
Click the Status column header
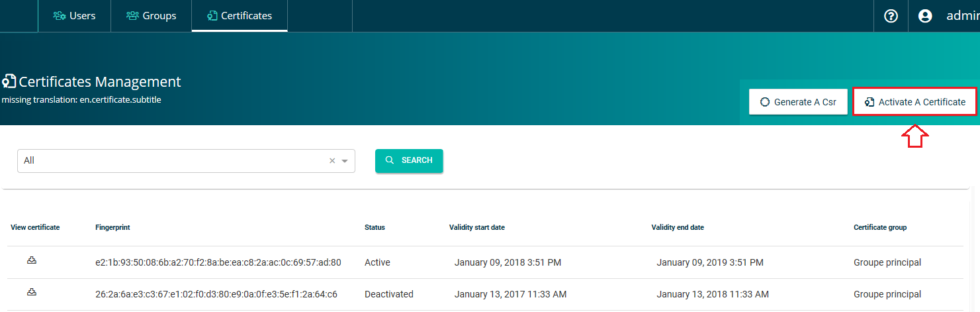point(375,227)
